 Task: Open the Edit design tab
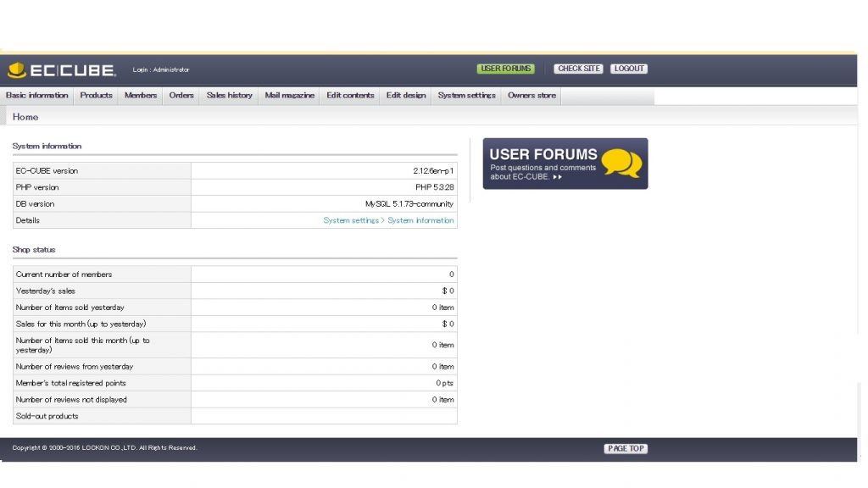405,96
